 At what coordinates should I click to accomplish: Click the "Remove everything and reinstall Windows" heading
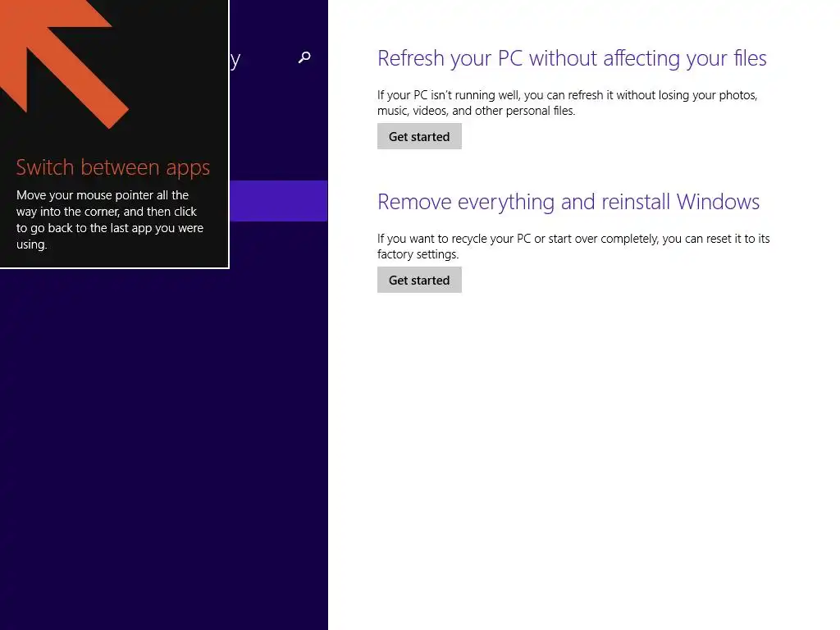[x=568, y=202]
